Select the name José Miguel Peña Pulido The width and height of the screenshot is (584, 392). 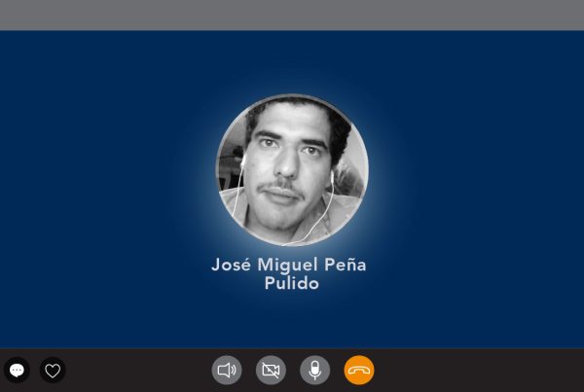point(289,273)
